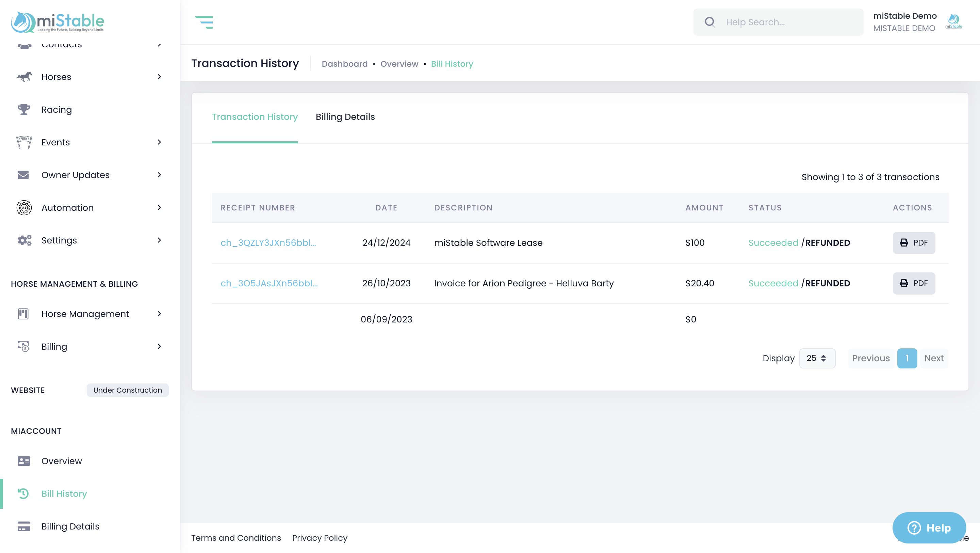Click the Events banner icon
This screenshot has height=553, width=980.
pos(24,142)
